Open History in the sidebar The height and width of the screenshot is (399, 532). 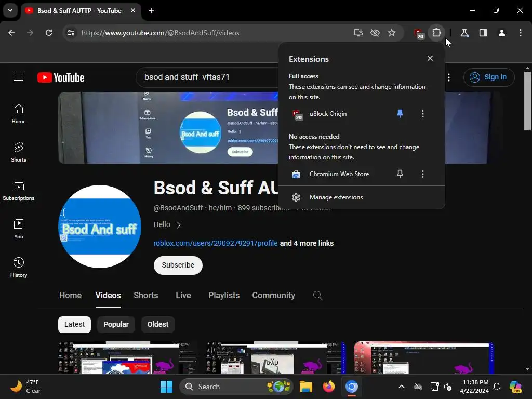click(x=19, y=268)
